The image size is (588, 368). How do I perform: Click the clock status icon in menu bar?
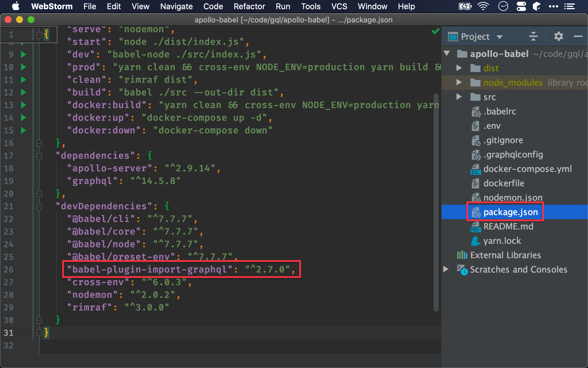coord(503,6)
